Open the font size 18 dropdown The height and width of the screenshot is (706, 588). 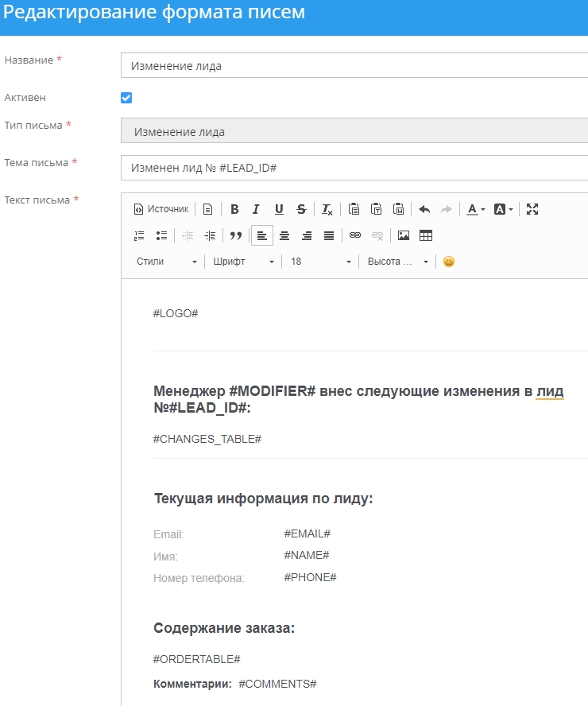pos(319,262)
